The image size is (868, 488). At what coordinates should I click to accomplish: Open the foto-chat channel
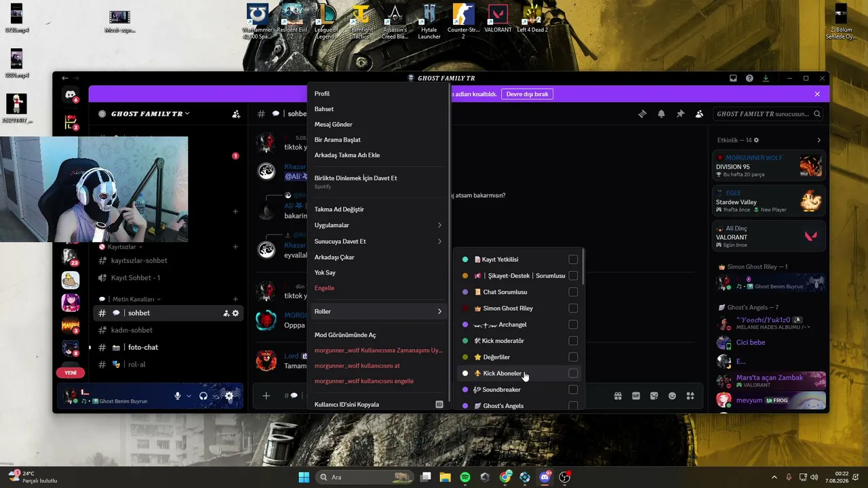(168, 348)
